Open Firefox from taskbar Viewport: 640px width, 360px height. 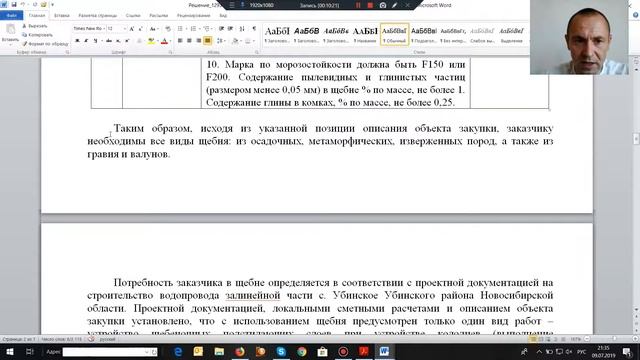click(x=240, y=351)
